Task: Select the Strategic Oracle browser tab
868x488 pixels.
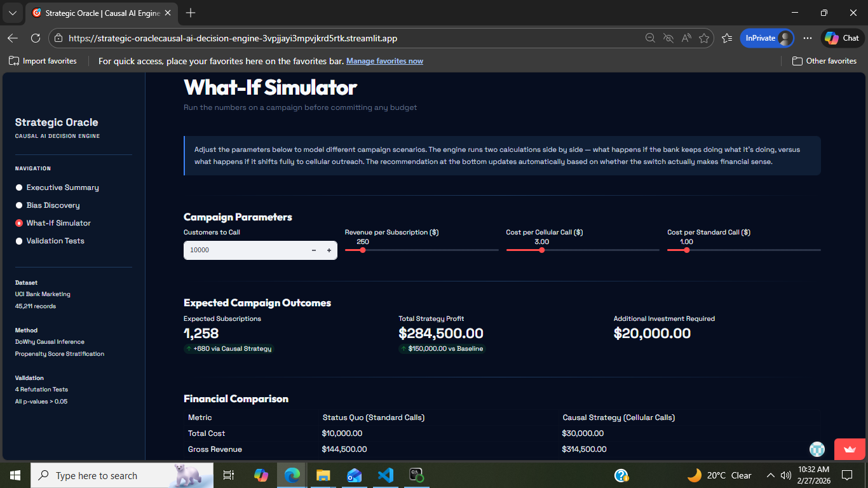Action: click(x=102, y=13)
